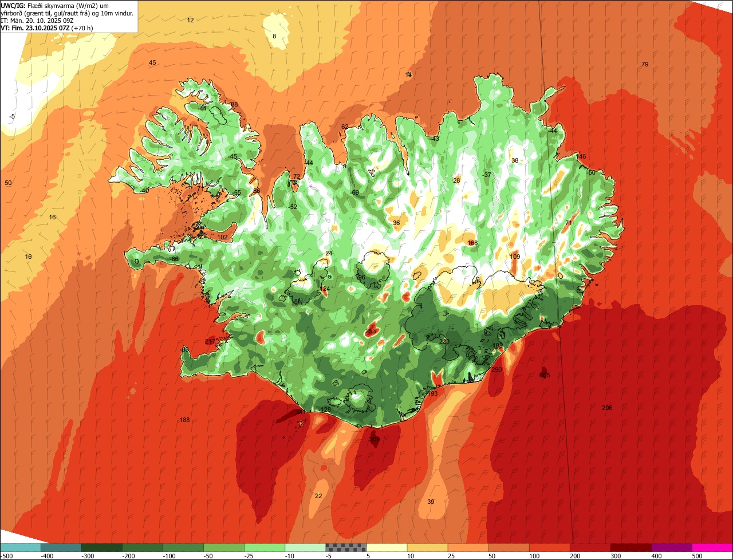
Task: Click the map value -66
Action: [x=174, y=259]
